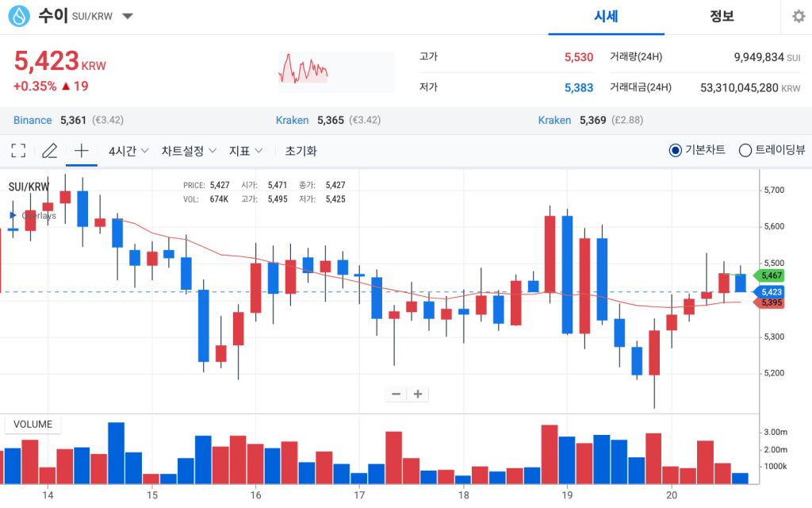Reset the chart with 초기화

point(301,151)
